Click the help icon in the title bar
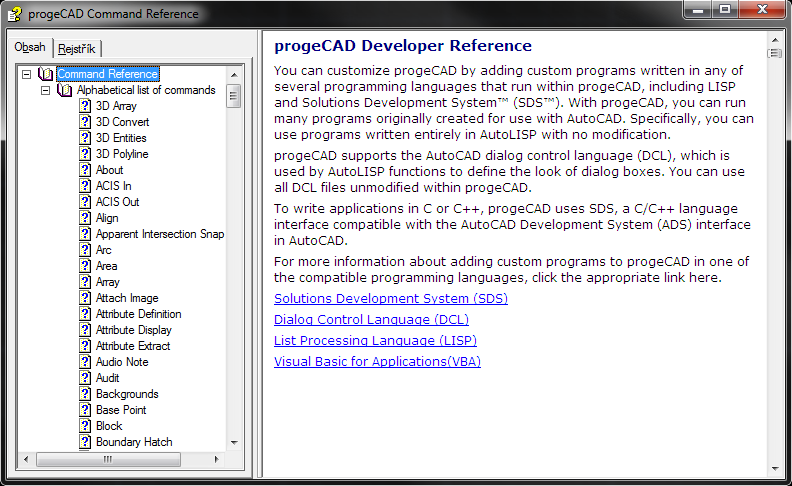This screenshot has height=486, width=792. click(15, 14)
